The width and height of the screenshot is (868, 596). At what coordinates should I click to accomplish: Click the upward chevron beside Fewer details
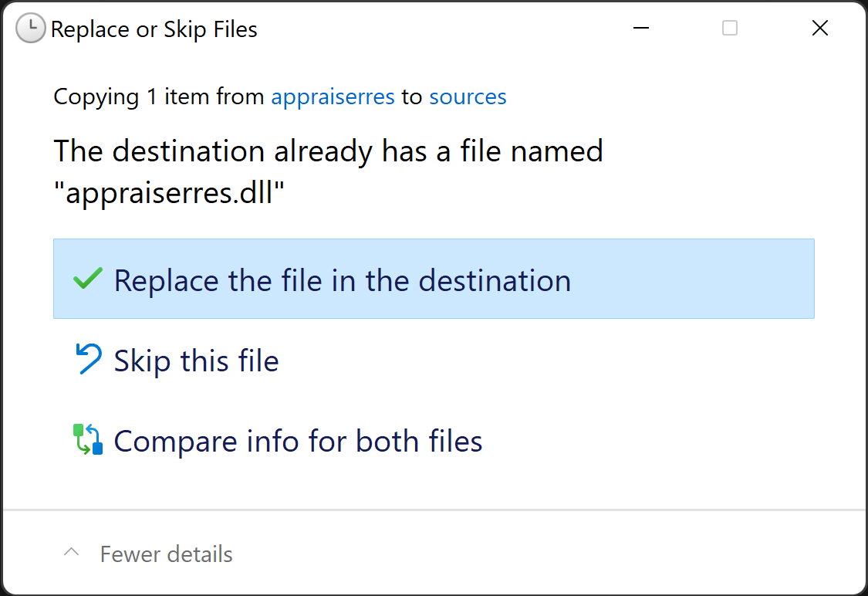[x=72, y=553]
